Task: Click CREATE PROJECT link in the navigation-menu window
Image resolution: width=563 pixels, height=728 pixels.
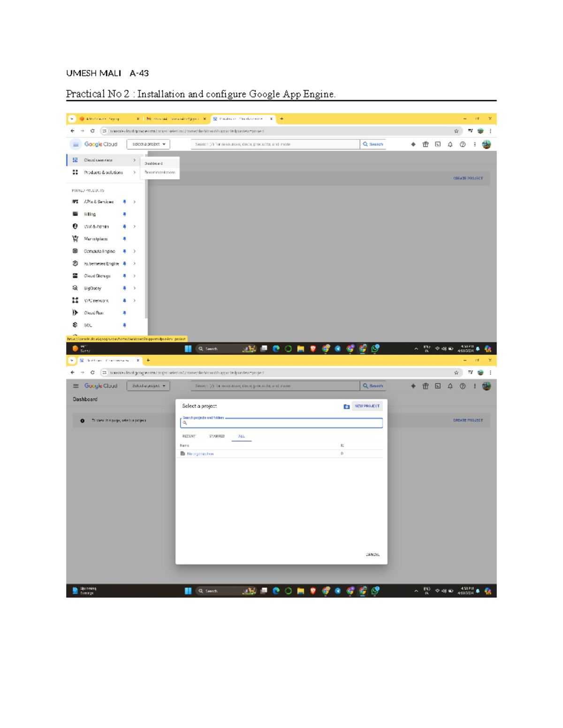Action: 468,179
